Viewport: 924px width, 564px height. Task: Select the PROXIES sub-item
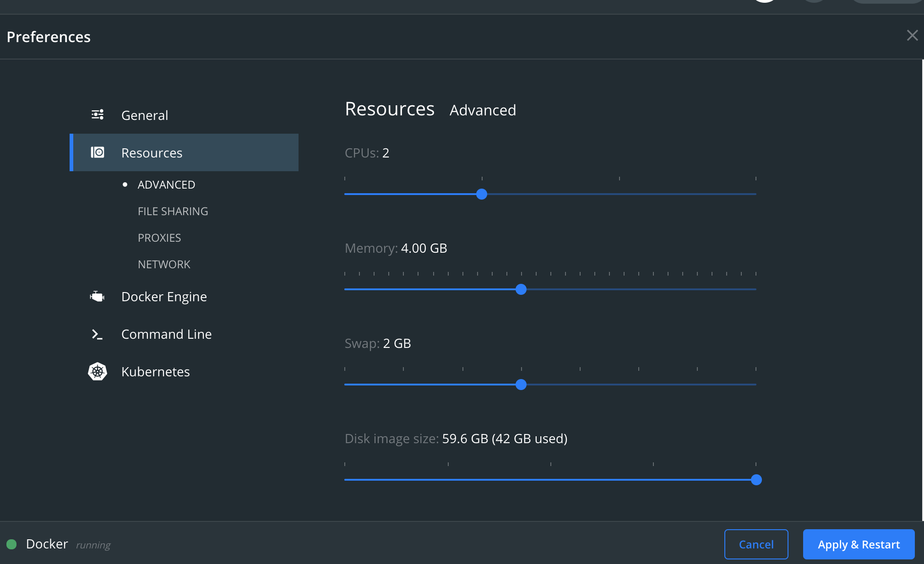coord(159,238)
